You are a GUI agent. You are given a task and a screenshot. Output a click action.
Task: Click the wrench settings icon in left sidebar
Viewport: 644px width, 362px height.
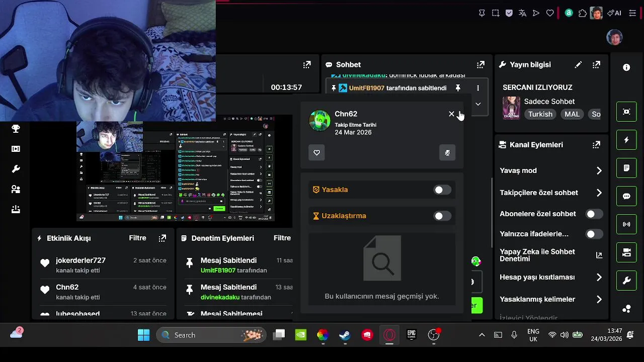click(x=16, y=169)
